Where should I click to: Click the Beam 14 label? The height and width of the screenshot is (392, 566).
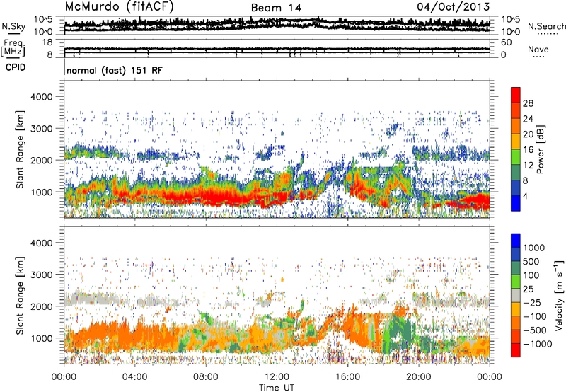coord(276,8)
